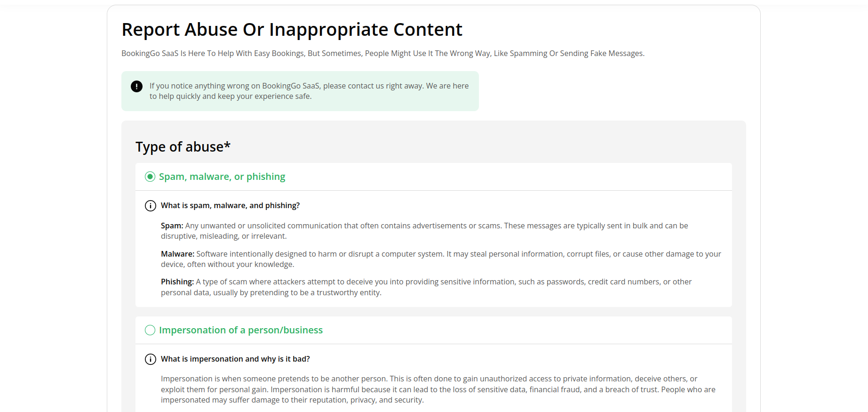The height and width of the screenshot is (412, 868).
Task: Expand 'What is spam, malware, and phishing?' section
Action: (230, 206)
